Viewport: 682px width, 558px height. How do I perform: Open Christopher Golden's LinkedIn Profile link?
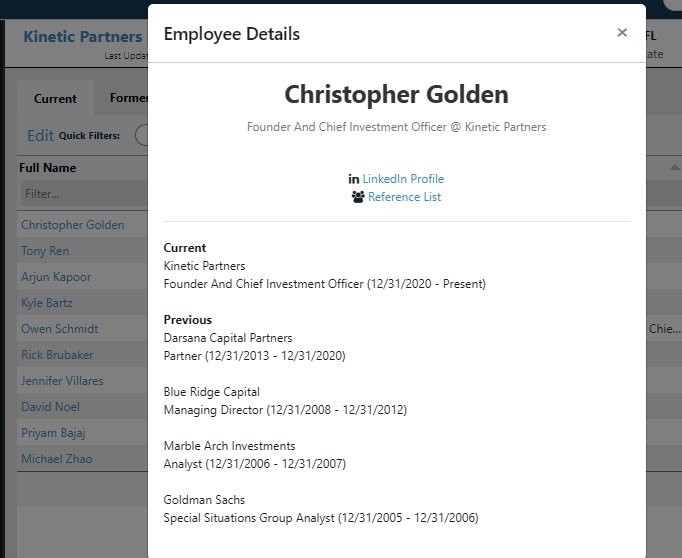click(x=403, y=179)
